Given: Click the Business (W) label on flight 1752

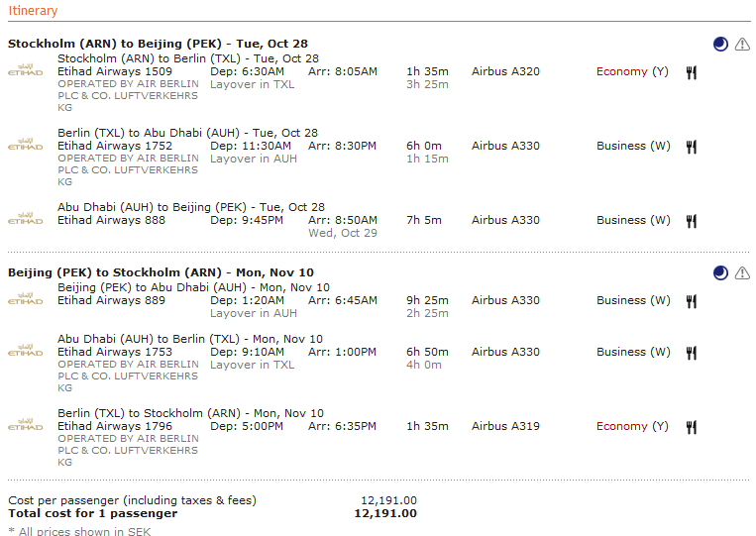Looking at the screenshot, I should pyautogui.click(x=633, y=146).
